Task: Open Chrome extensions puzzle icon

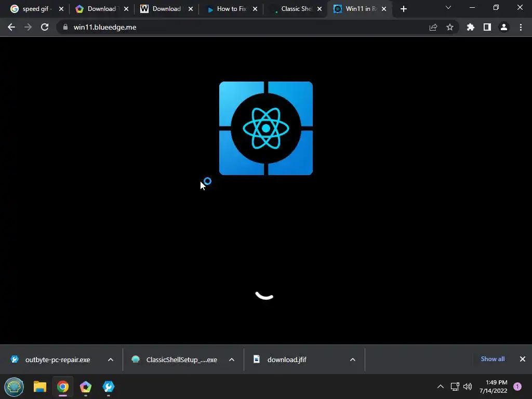Action: (x=470, y=27)
